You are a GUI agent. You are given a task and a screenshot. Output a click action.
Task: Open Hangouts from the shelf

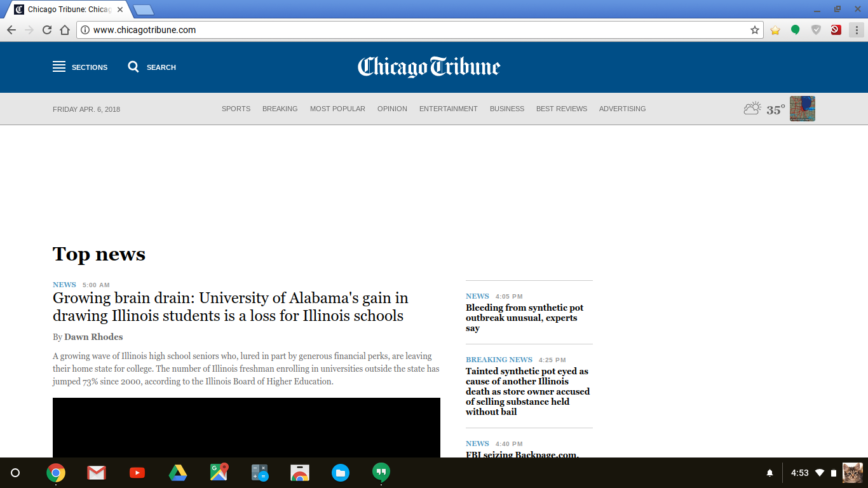381,472
